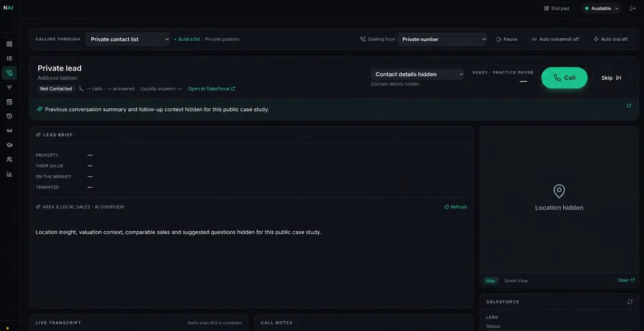
Task: Toggle Pause dialling
Action: click(x=506, y=40)
